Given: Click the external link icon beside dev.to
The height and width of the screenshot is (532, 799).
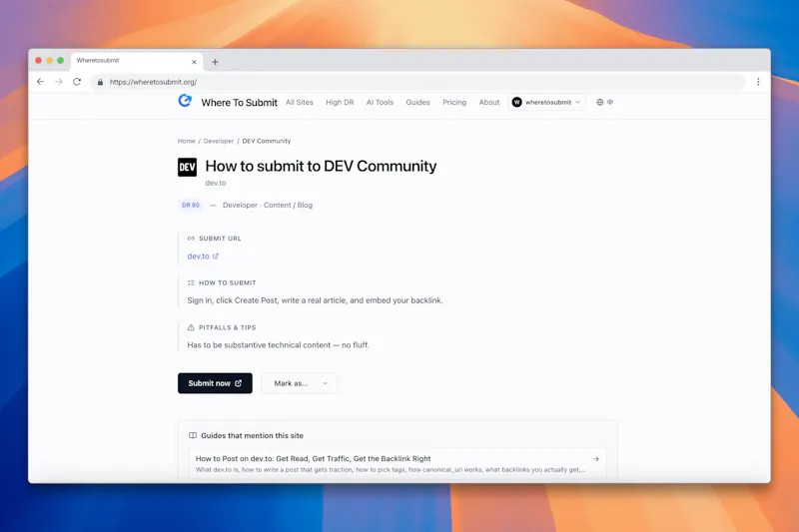Looking at the screenshot, I should coord(216,257).
